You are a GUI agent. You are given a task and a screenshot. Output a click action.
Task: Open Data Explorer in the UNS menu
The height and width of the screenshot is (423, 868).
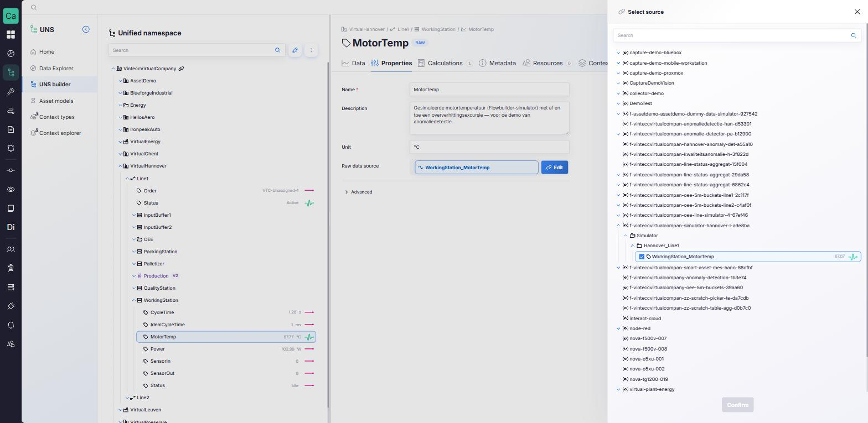pos(56,69)
